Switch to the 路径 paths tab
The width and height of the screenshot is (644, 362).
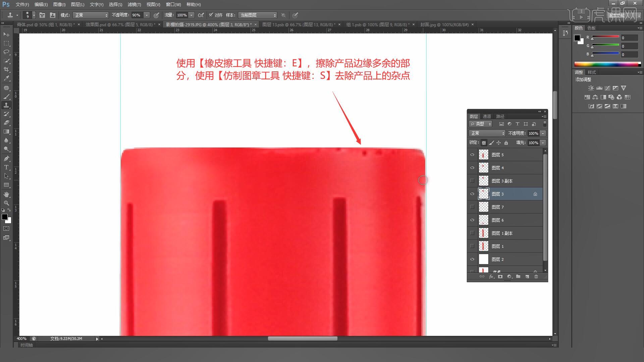(x=500, y=116)
